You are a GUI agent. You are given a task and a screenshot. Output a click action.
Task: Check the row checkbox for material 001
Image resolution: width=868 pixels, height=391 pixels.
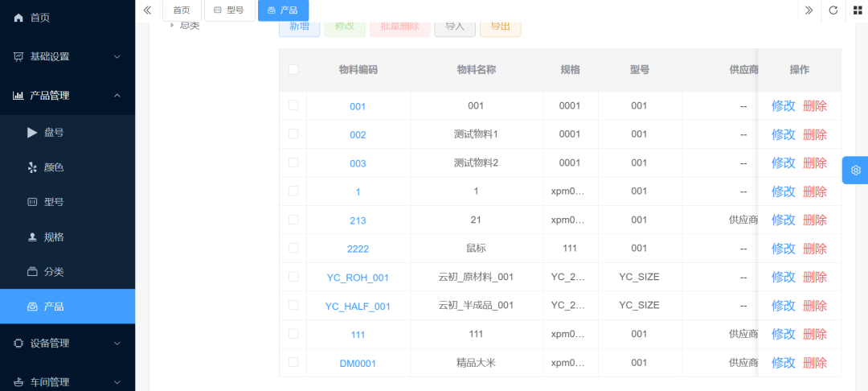pos(293,105)
